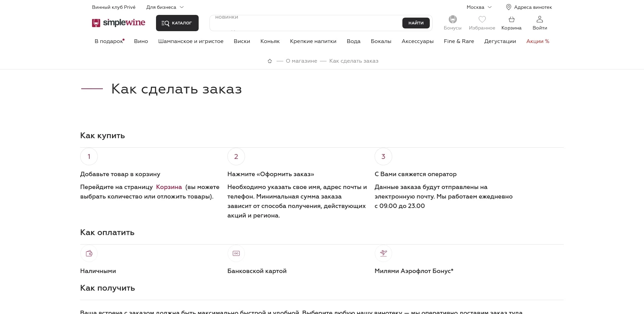The image size is (644, 314).
Task: Click the Войти user profile icon
Action: click(x=540, y=20)
